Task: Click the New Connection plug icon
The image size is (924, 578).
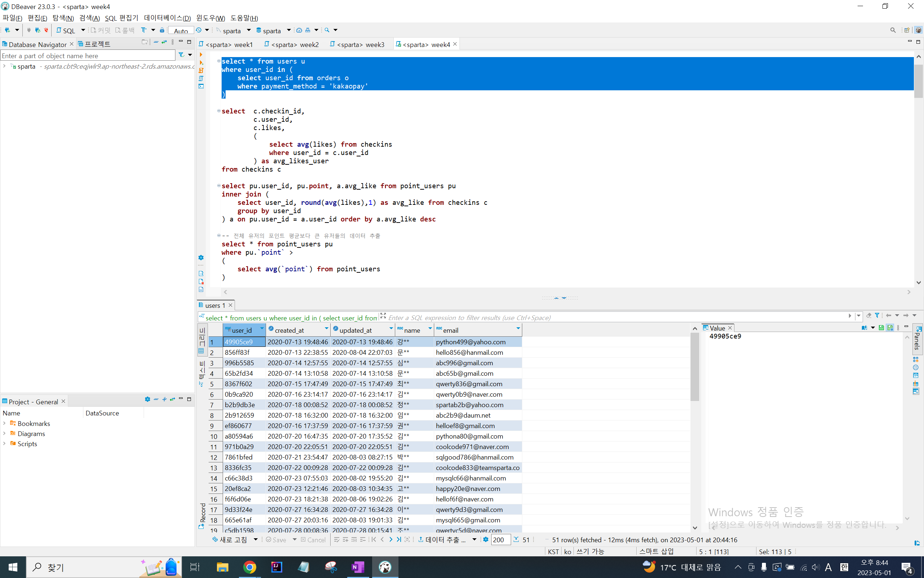Action: pyautogui.click(x=8, y=30)
